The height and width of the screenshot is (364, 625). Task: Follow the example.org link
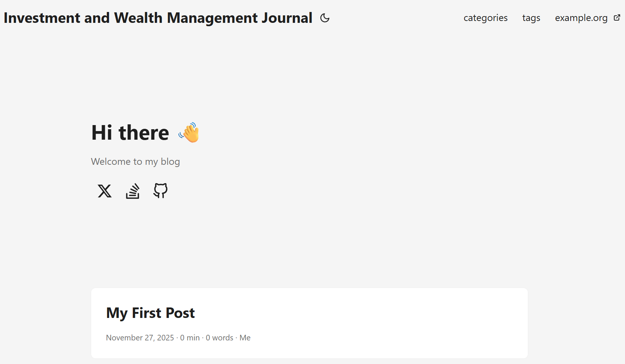pyautogui.click(x=581, y=18)
